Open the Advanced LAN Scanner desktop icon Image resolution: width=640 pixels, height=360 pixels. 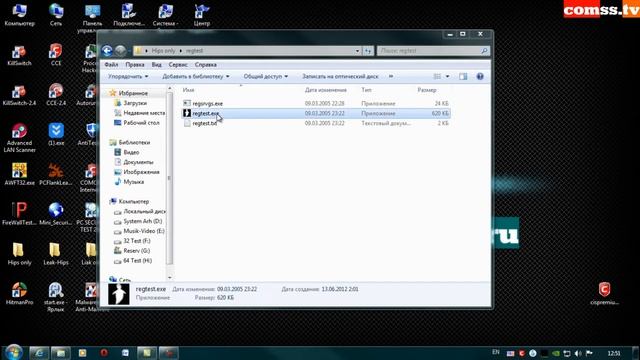(x=19, y=138)
